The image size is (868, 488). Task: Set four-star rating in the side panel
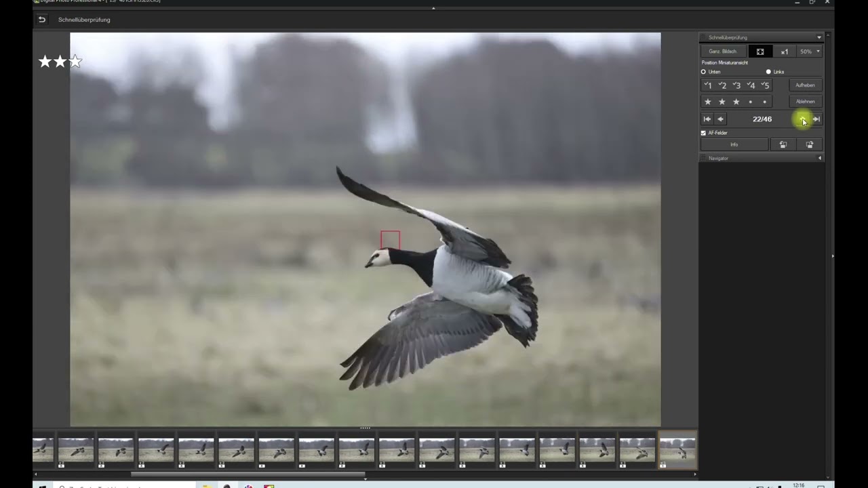pos(751,102)
